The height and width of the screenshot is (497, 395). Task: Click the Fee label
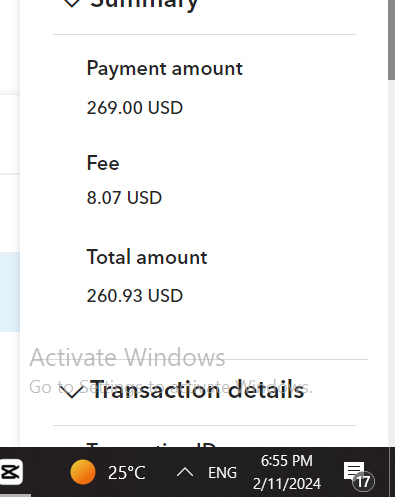point(103,163)
